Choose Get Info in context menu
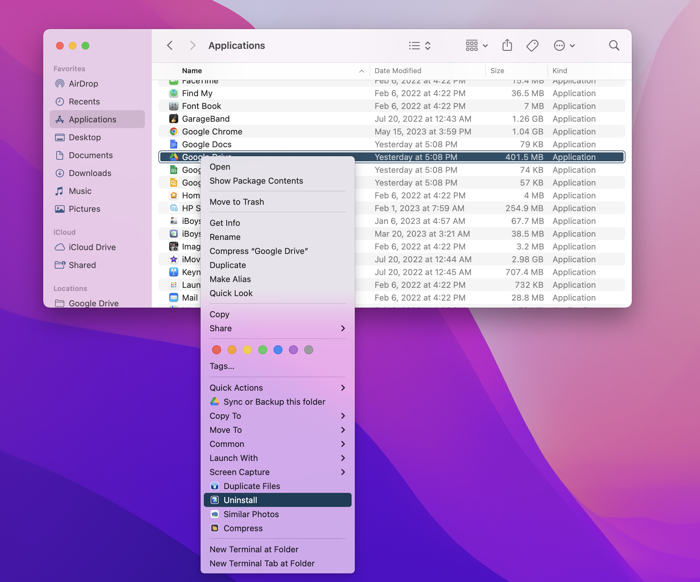Viewport: 700px width, 582px height. (x=225, y=223)
